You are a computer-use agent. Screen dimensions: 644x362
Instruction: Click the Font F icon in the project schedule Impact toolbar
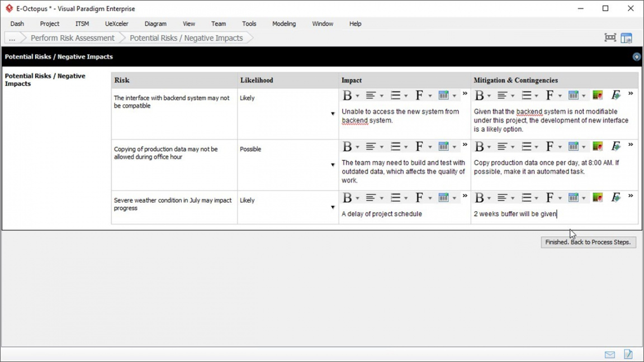point(419,198)
